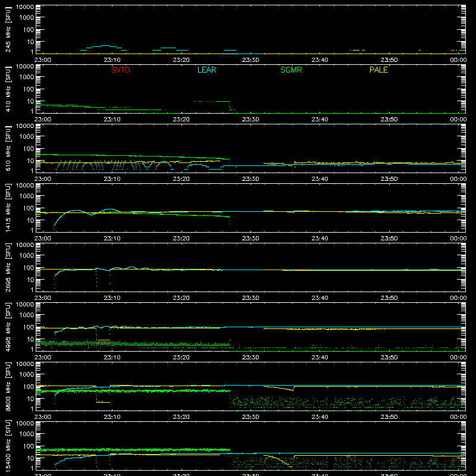Click the 23:00 time label under 245 MHz panel
Image resolution: width=476 pixels, height=476 pixels.
coord(42,60)
